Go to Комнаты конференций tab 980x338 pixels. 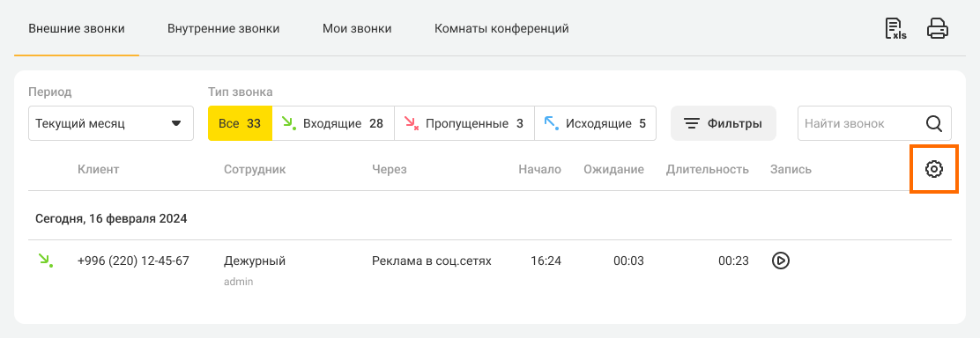coord(501,29)
